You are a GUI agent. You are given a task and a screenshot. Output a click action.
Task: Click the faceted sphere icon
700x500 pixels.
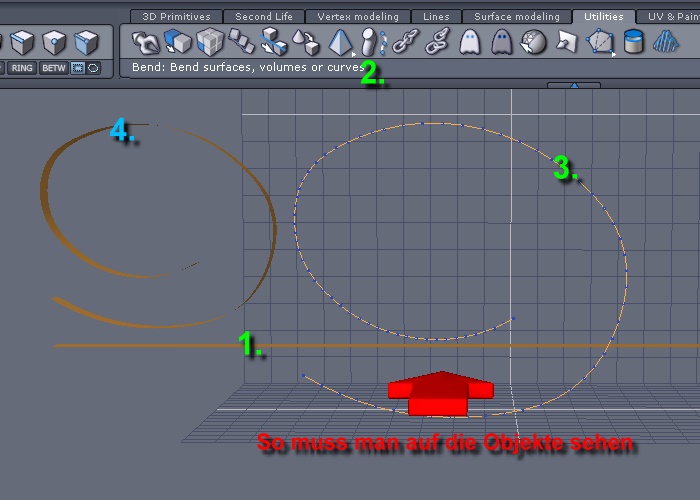535,42
